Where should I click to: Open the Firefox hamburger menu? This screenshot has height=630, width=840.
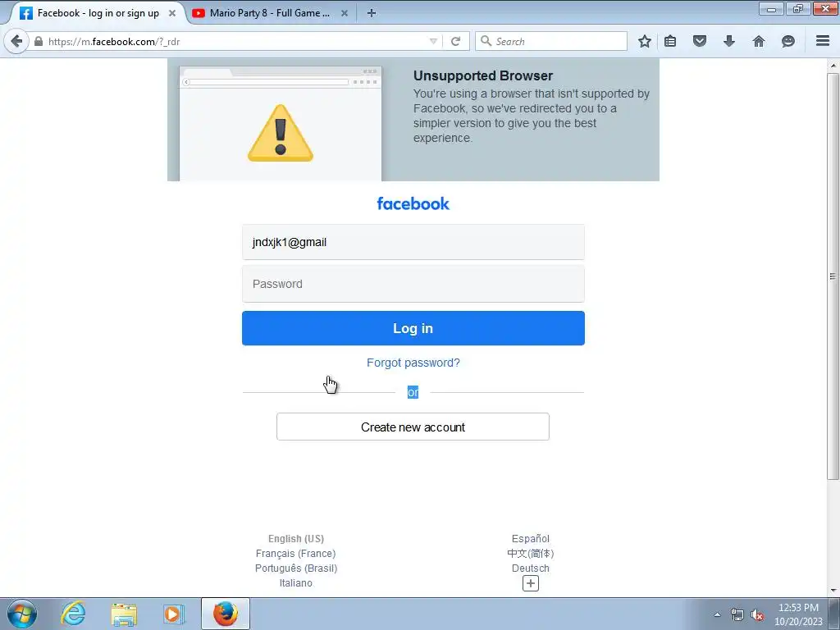(823, 41)
